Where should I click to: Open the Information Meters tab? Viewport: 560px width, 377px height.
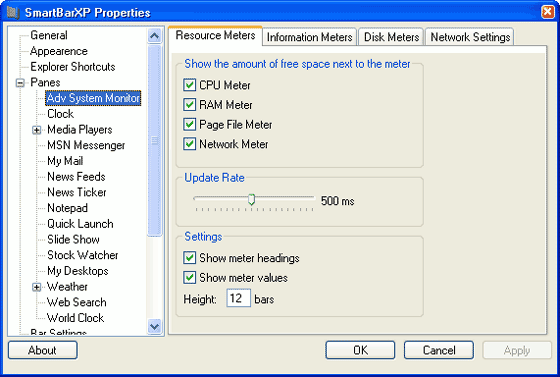coord(309,37)
